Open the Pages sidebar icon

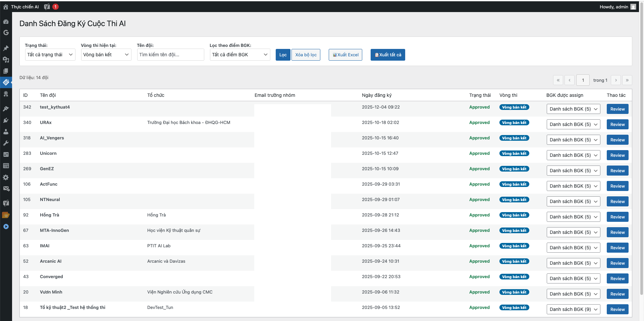[x=6, y=71]
